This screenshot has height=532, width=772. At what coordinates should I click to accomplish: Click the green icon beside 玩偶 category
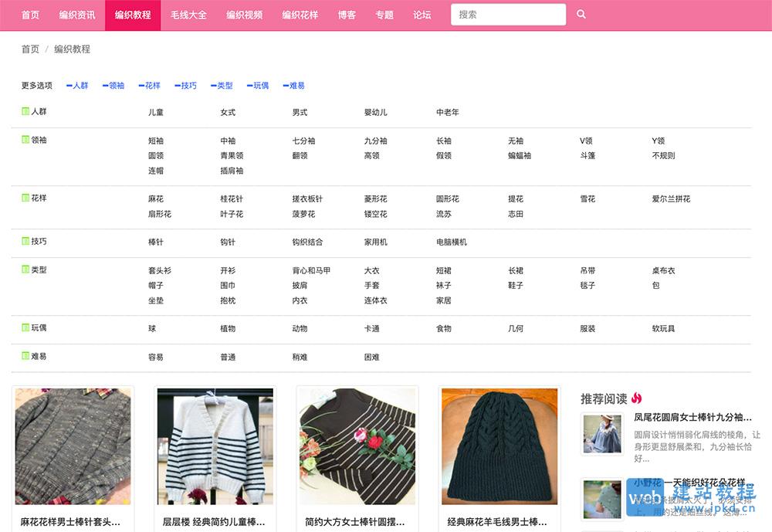24,328
